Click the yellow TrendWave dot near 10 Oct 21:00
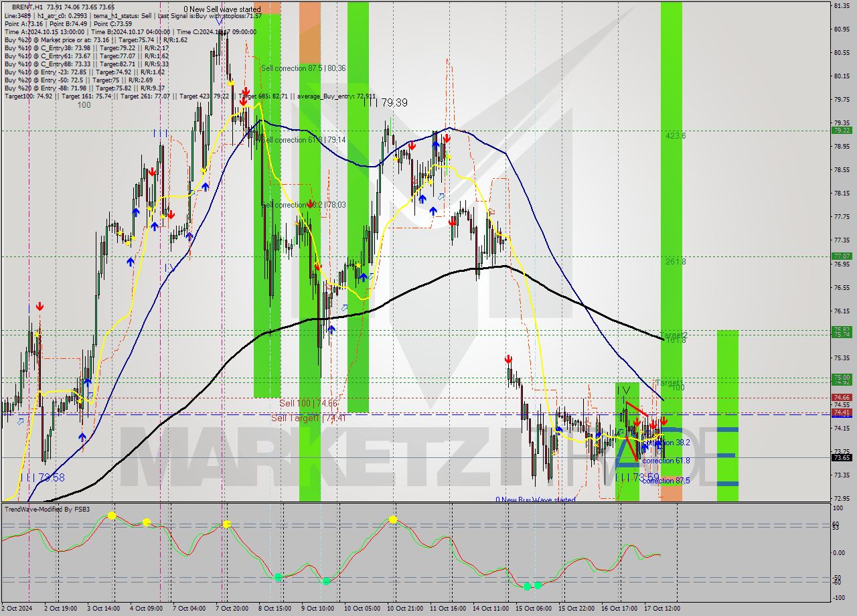Image resolution: width=857 pixels, height=616 pixels. point(393,520)
